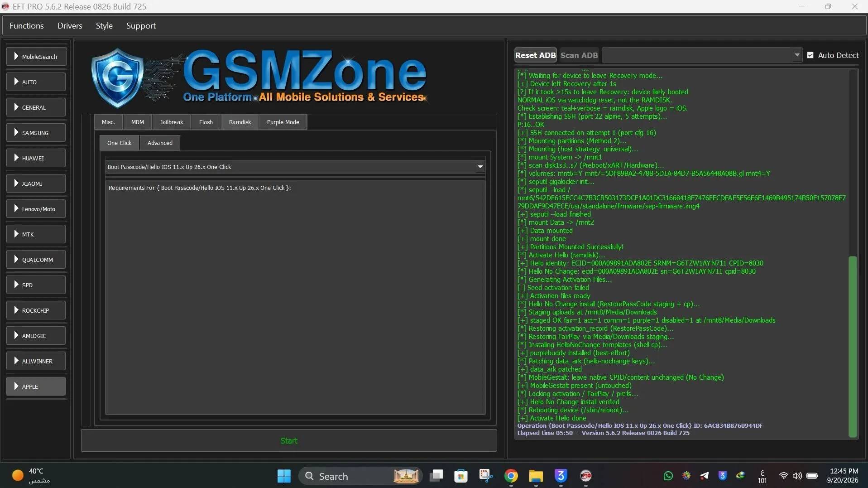The width and height of the screenshot is (868, 488).
Task: Switch to the Purple Mode tab
Action: (283, 122)
